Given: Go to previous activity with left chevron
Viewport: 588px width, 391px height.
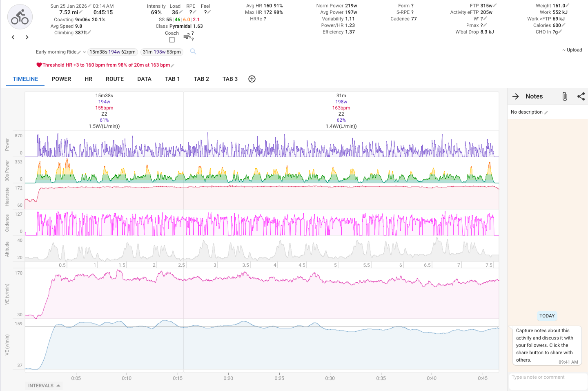Looking at the screenshot, I should coord(13,37).
